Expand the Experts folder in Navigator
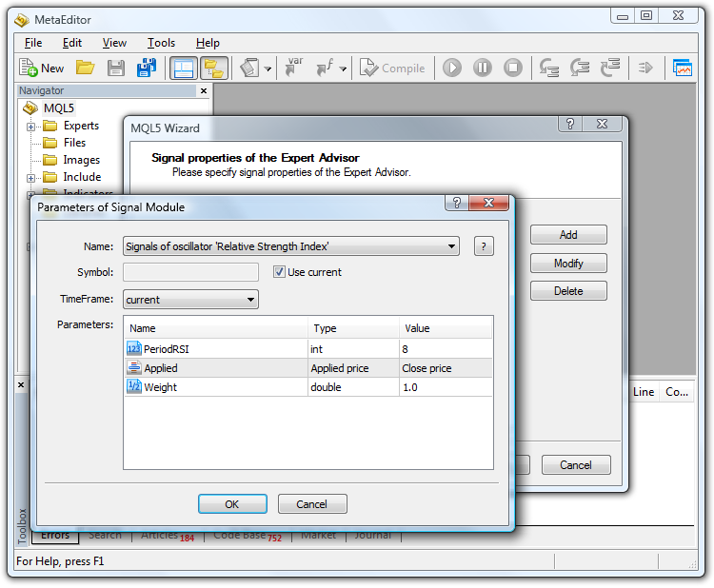Viewport: 714px width, 588px height. (30, 127)
